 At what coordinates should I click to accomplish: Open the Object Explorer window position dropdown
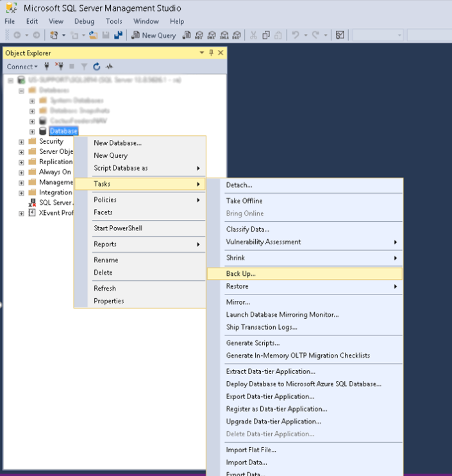(x=202, y=53)
